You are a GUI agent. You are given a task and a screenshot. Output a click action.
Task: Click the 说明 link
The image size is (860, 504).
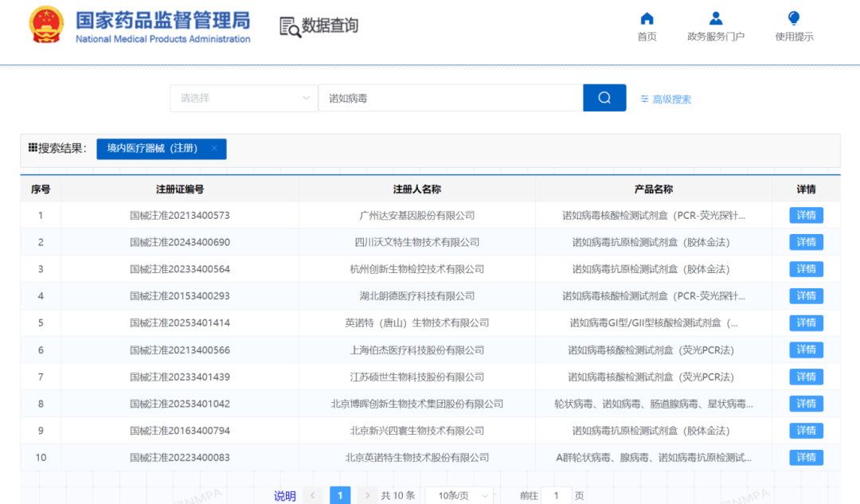point(285,496)
